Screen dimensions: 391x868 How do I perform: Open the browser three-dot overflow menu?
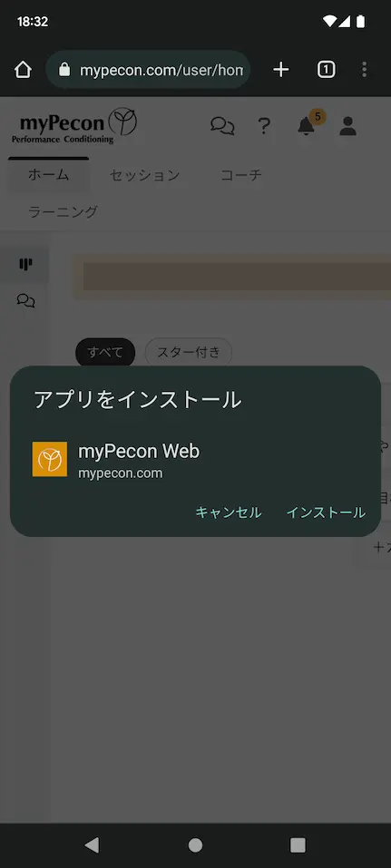364,70
